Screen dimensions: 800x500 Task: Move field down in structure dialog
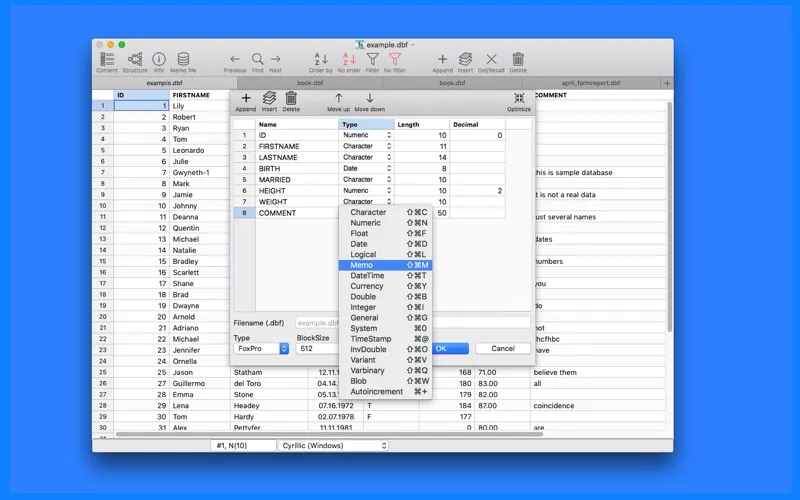[x=369, y=98]
